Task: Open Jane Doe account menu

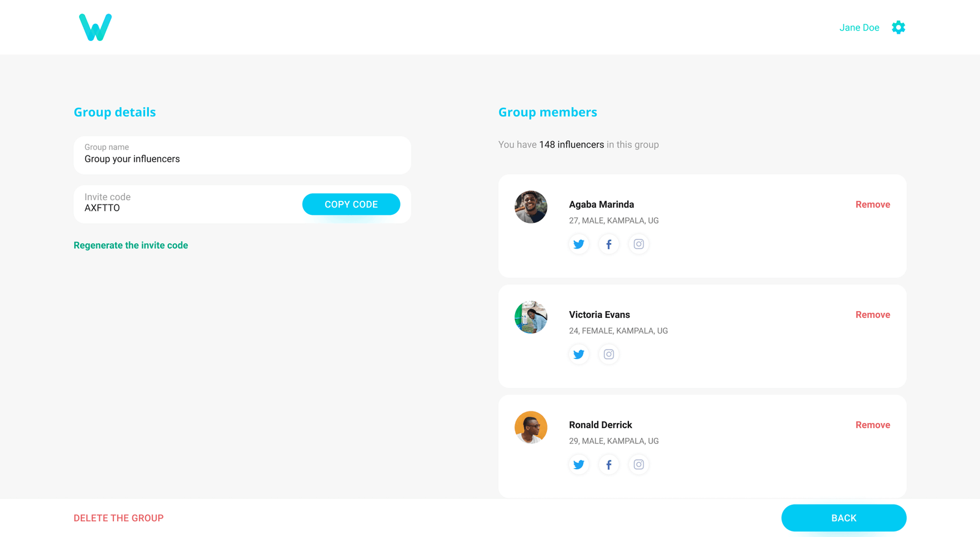Action: point(859,27)
